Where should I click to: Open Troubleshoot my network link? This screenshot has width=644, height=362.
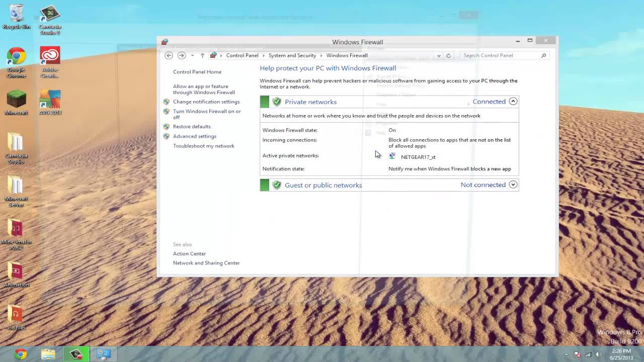204,146
